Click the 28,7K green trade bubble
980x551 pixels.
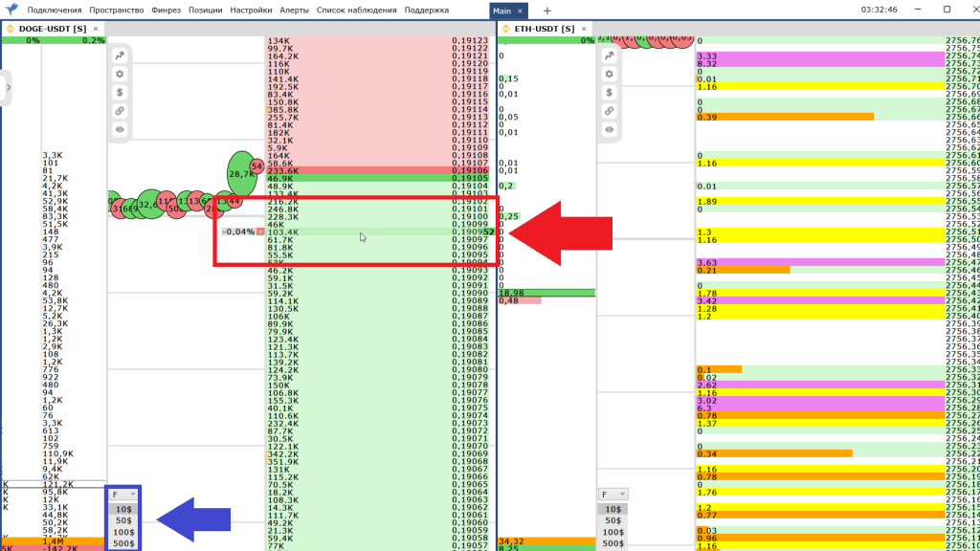pyautogui.click(x=241, y=174)
